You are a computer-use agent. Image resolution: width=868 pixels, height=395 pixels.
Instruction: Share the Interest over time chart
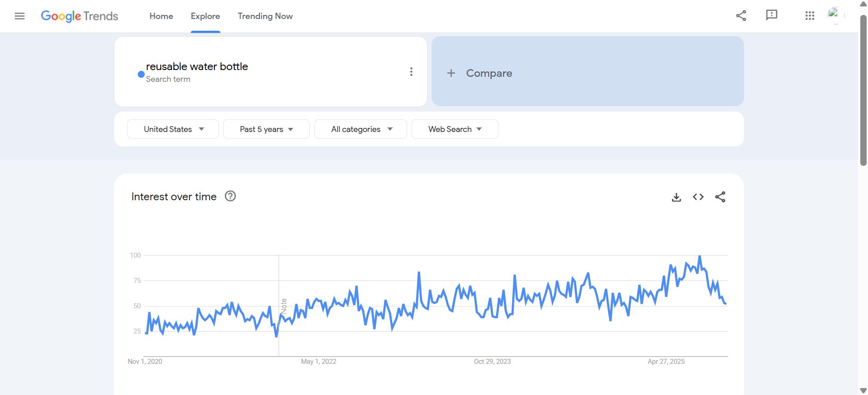point(720,197)
